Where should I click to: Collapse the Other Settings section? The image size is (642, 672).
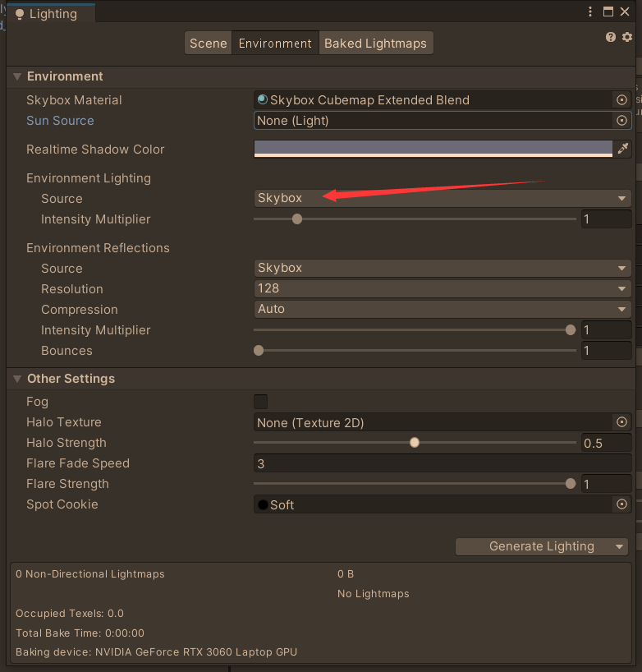tap(17, 379)
